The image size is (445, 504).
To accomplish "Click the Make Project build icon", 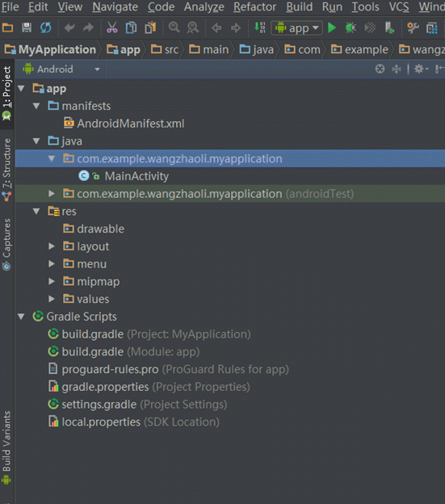I will (x=259, y=27).
